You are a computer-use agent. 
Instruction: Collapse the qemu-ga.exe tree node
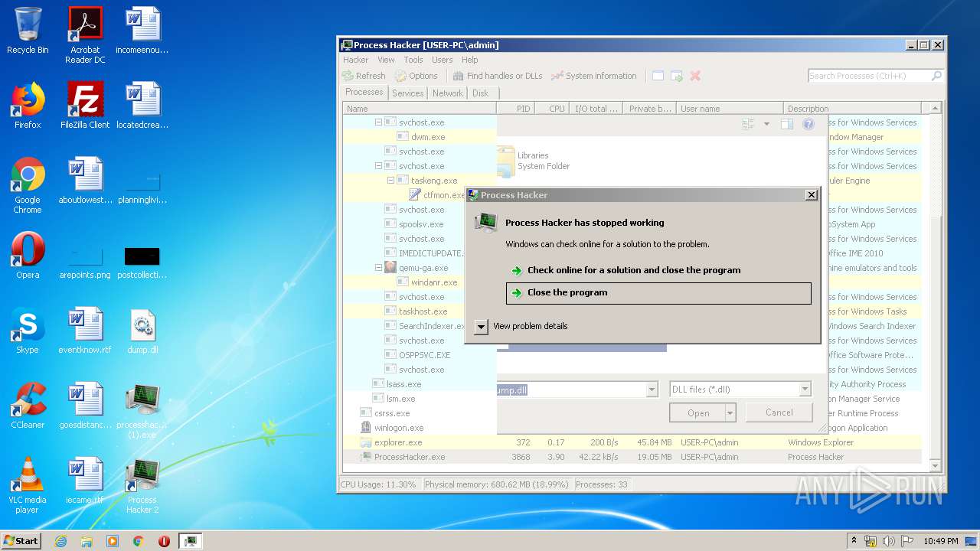[378, 268]
